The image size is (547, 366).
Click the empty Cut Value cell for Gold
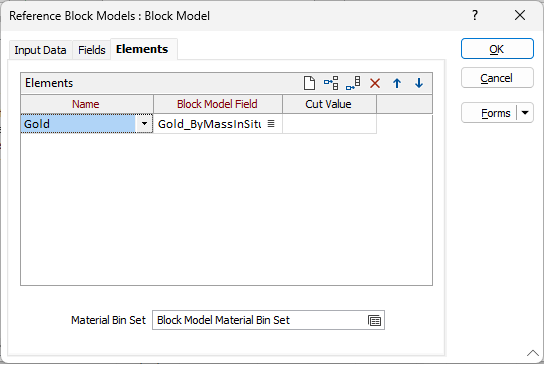pyautogui.click(x=329, y=124)
